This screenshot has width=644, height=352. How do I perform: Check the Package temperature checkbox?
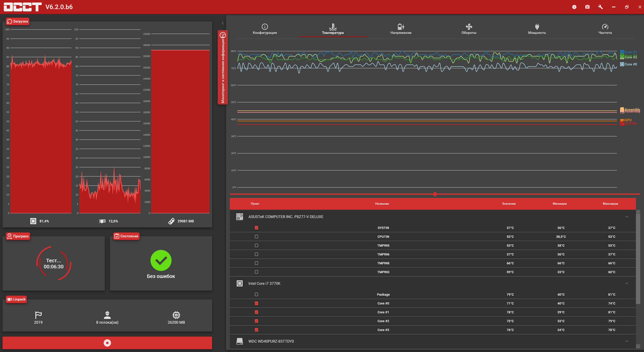(x=256, y=294)
